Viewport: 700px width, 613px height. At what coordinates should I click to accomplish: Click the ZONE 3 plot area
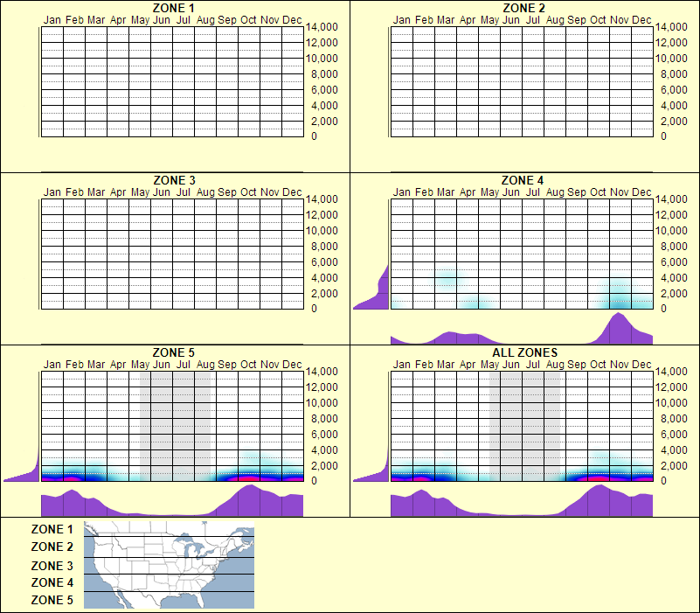pyautogui.click(x=170, y=254)
